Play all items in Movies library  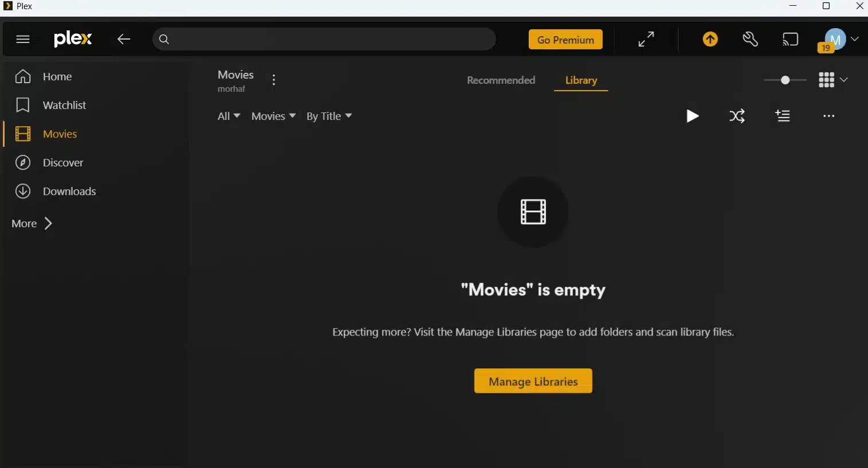(692, 116)
